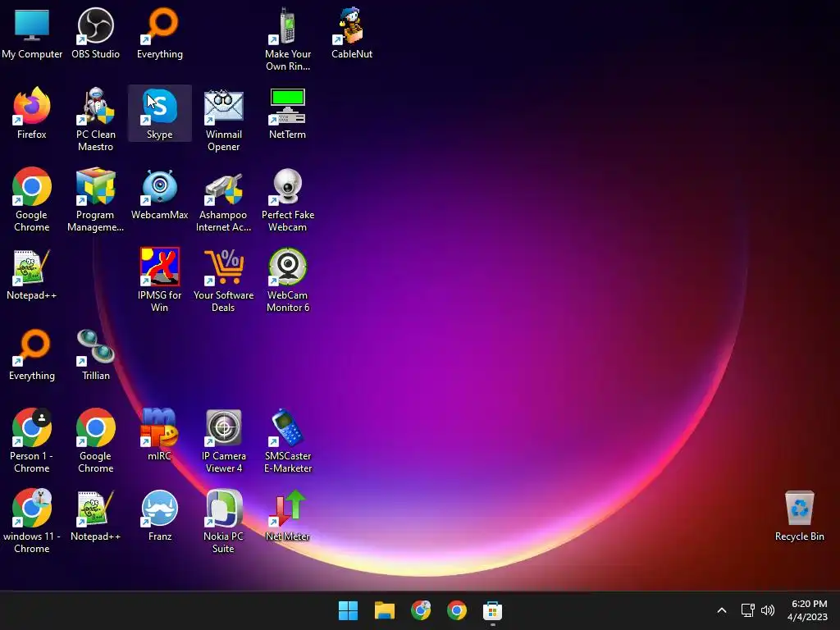Click the network status tray icon

tap(748, 610)
